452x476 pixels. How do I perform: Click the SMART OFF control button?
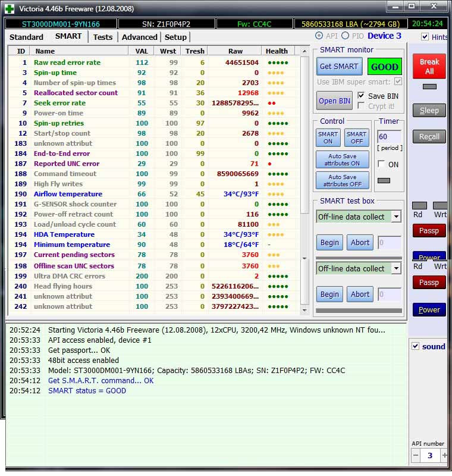click(x=356, y=138)
